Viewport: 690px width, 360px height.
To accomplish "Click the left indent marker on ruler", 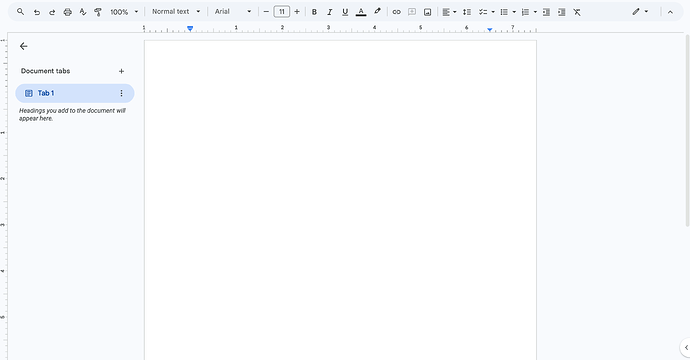I will point(190,29).
